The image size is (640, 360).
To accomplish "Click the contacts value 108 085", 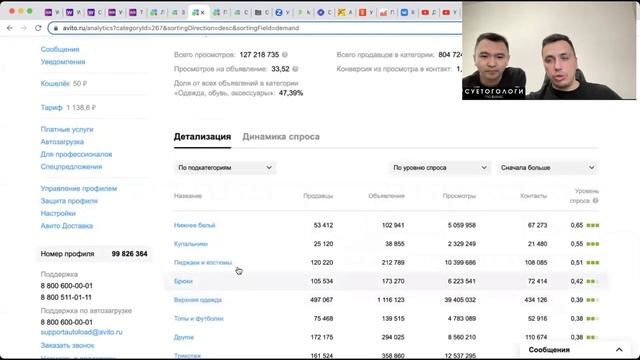I will (536, 262).
